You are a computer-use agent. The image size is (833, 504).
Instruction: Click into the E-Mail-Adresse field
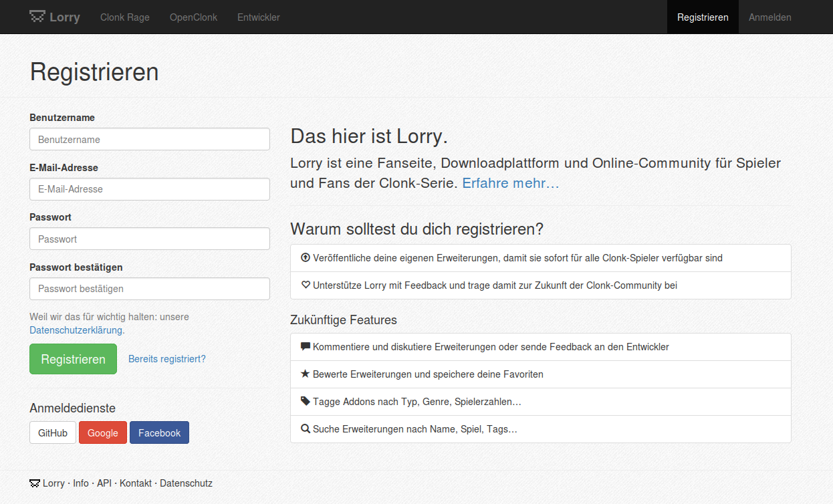150,189
